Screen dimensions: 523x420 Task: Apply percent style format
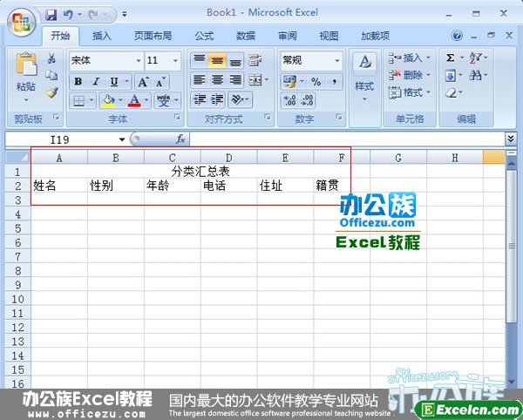(x=316, y=81)
